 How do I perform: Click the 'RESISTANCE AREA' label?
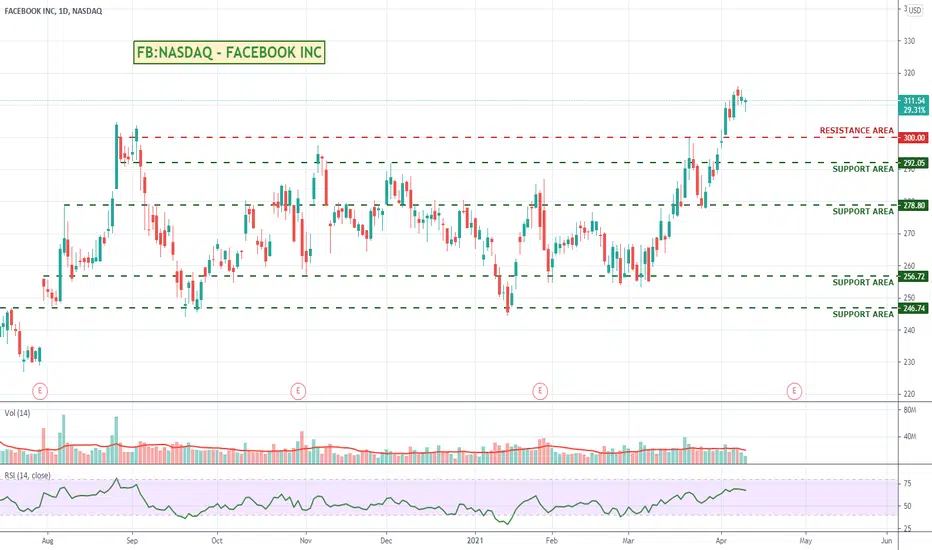(x=857, y=130)
